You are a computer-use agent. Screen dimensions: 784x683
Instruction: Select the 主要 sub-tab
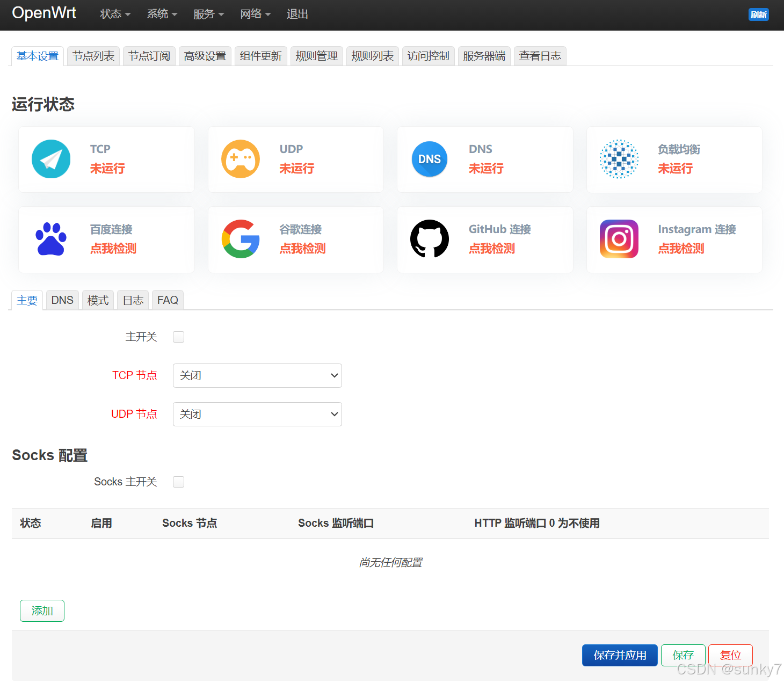click(27, 300)
